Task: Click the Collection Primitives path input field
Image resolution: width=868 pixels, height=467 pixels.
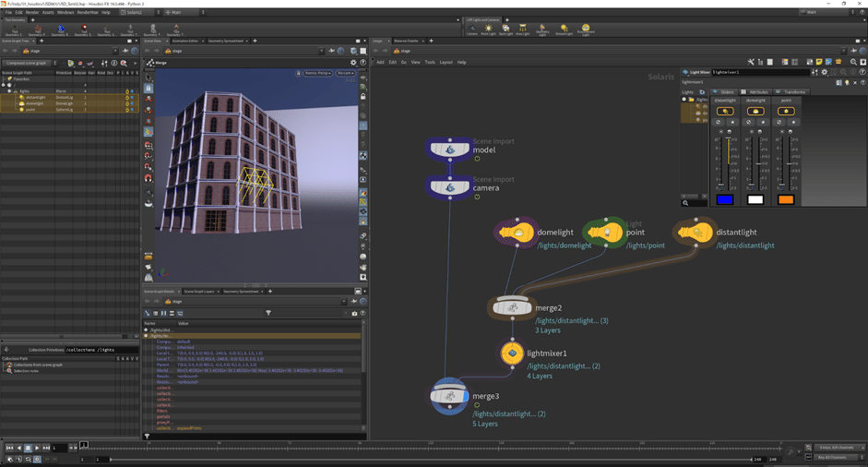Action: 101,350
